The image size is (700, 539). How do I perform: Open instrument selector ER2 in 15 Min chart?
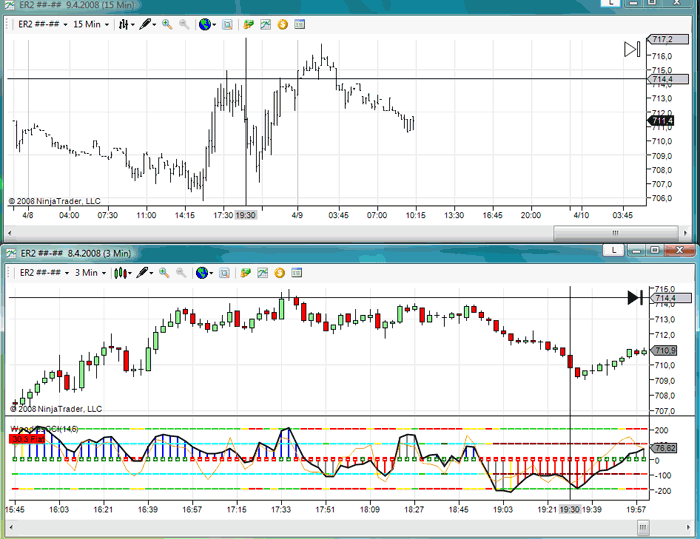coord(43,23)
